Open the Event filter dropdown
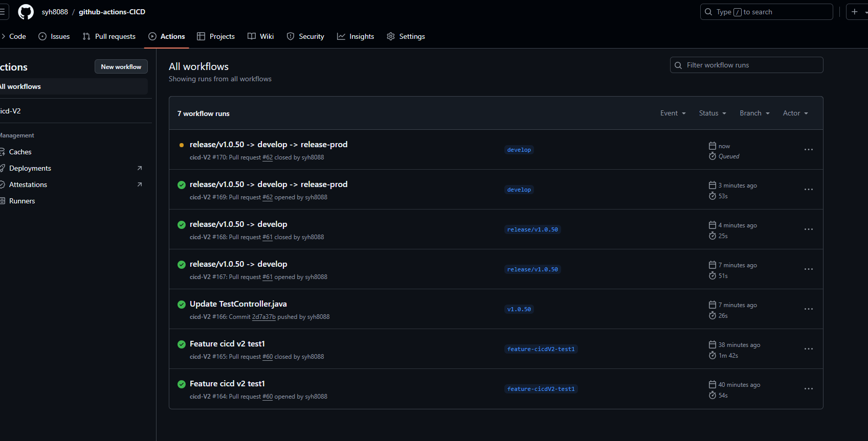This screenshot has height=441, width=868. (673, 113)
